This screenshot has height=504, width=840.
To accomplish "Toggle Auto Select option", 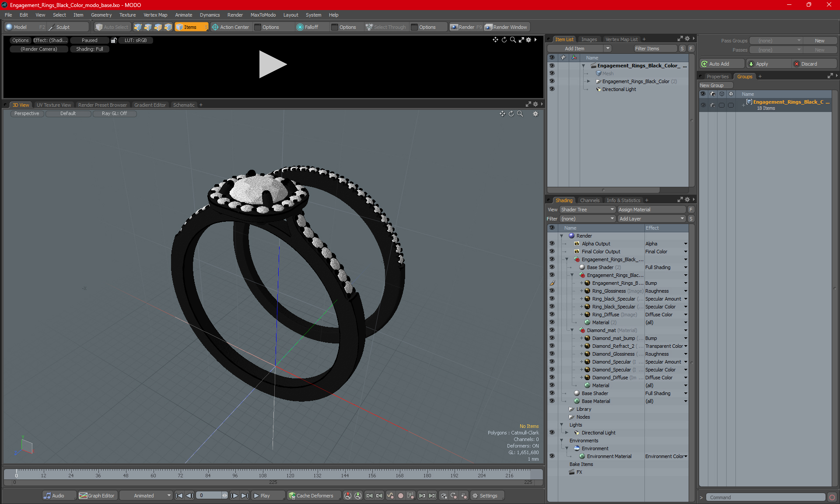I will (x=112, y=27).
